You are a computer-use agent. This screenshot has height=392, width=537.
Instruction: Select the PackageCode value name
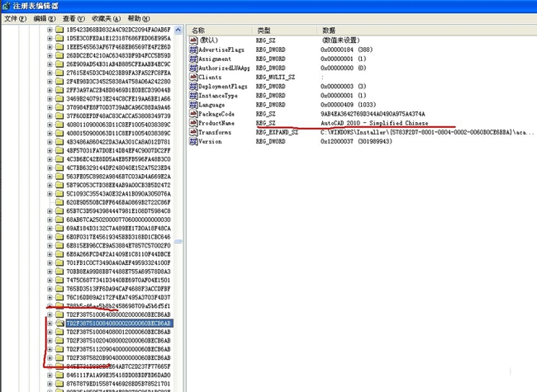click(x=216, y=114)
